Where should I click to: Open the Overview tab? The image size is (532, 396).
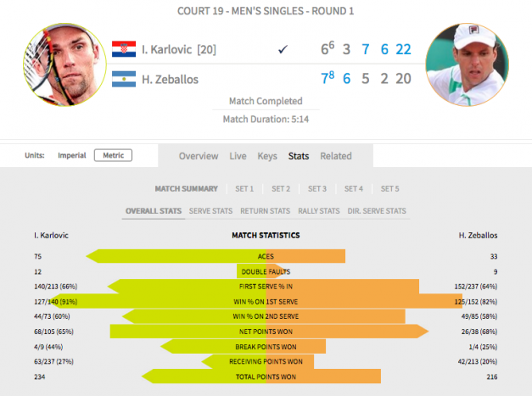(199, 156)
